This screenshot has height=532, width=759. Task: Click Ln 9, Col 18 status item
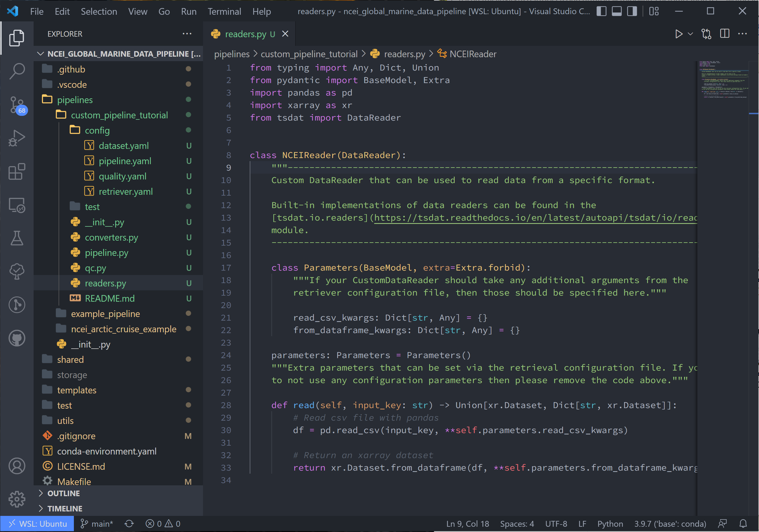467,524
